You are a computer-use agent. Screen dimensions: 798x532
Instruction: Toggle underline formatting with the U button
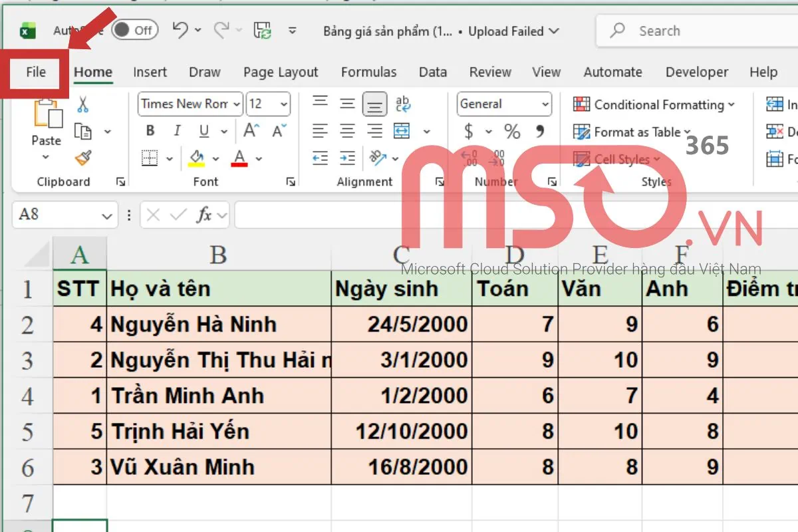[203, 130]
